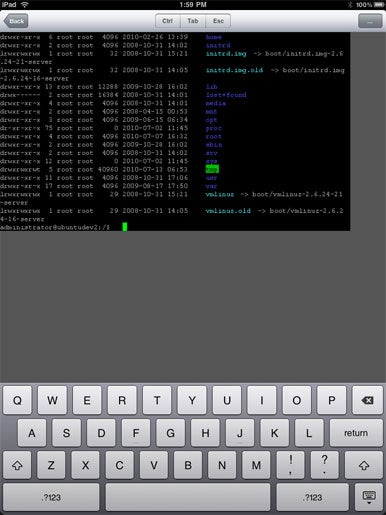Tap the Wi-Fi icon in status bar

tap(25, 5)
